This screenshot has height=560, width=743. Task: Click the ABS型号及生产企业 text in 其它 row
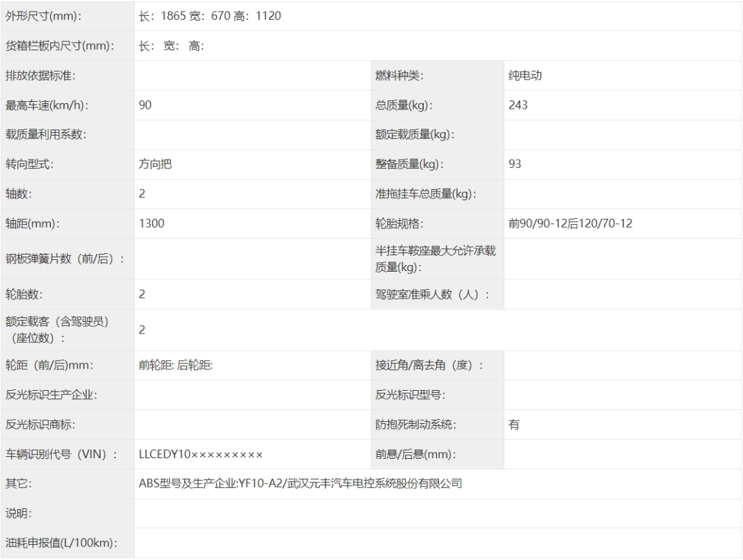[x=300, y=484]
